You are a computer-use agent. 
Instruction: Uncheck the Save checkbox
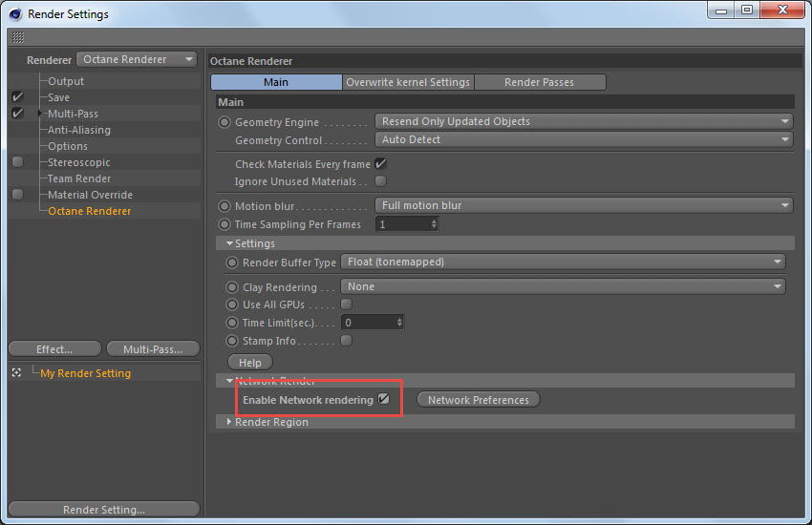coord(17,97)
